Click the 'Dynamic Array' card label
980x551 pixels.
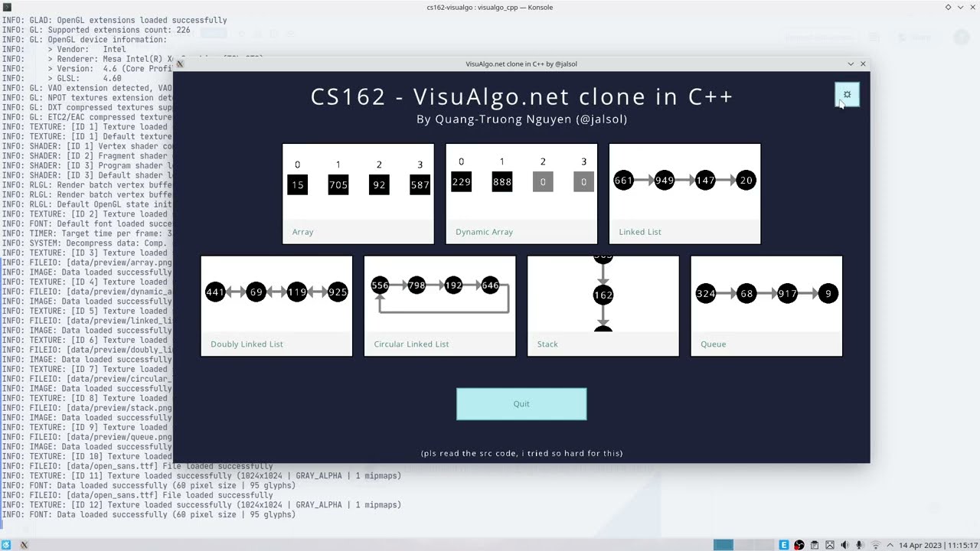pos(484,232)
